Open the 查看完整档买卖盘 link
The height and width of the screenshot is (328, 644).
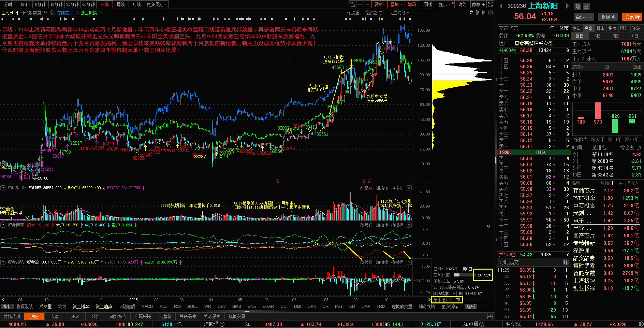coord(533,43)
